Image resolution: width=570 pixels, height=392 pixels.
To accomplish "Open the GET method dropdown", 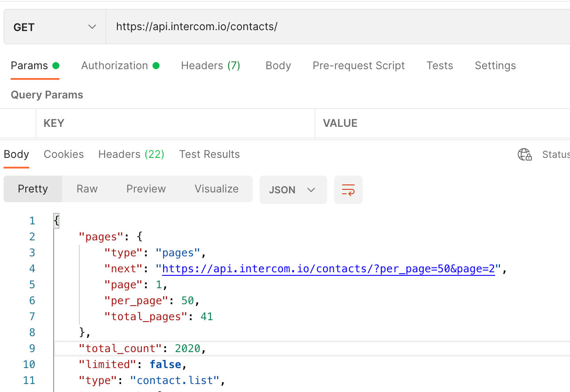I will click(55, 27).
